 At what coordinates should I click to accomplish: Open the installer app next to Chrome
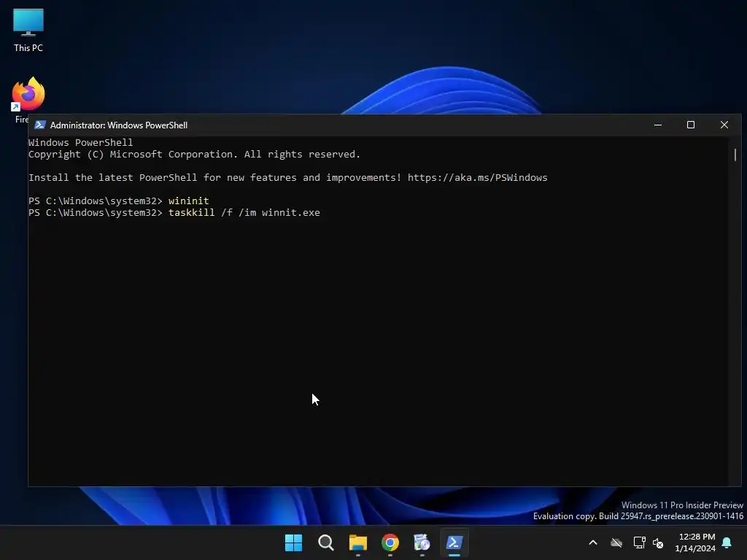click(x=422, y=542)
